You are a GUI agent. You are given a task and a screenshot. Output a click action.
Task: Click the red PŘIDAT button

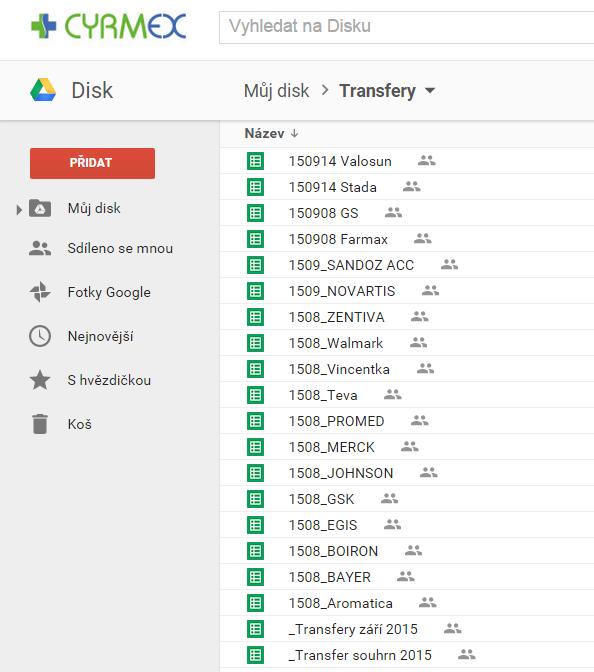(x=92, y=163)
